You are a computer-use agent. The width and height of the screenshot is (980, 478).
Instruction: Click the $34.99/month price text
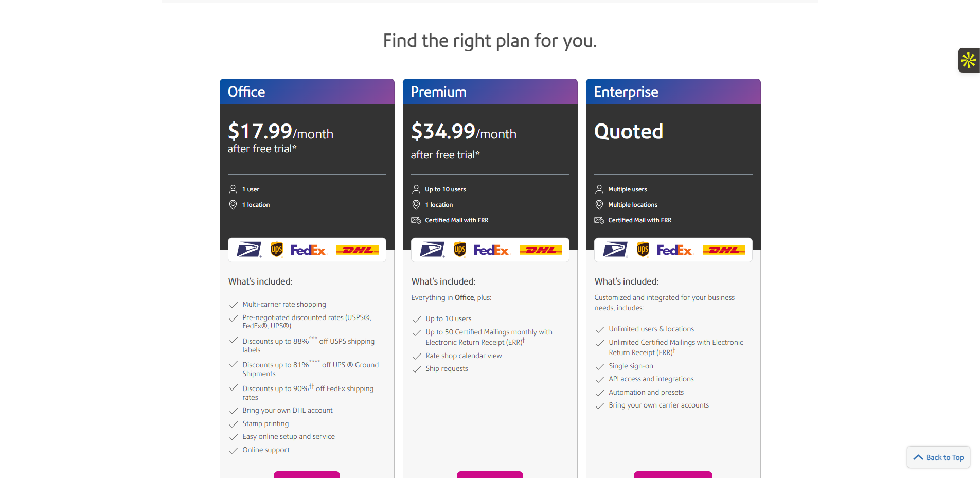[464, 132]
